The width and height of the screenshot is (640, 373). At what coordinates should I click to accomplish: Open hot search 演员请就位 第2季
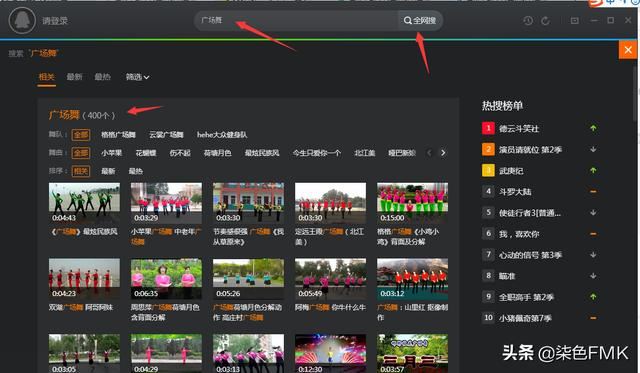click(530, 150)
